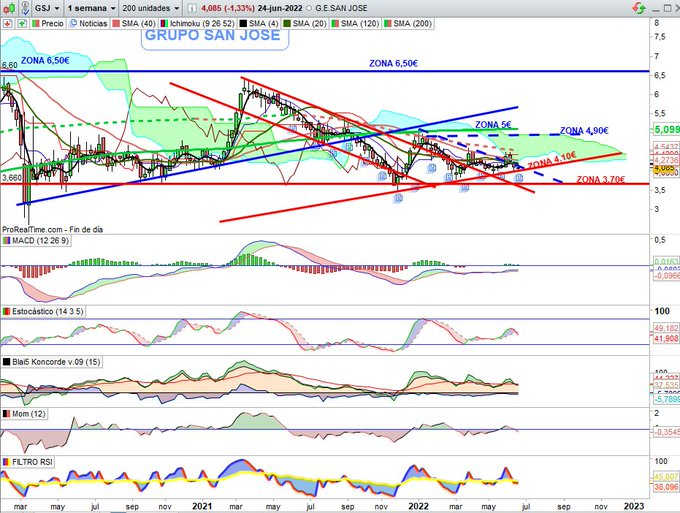The width and height of the screenshot is (680, 513).
Task: Click the SMA (4) black square icon
Action: tap(243, 23)
